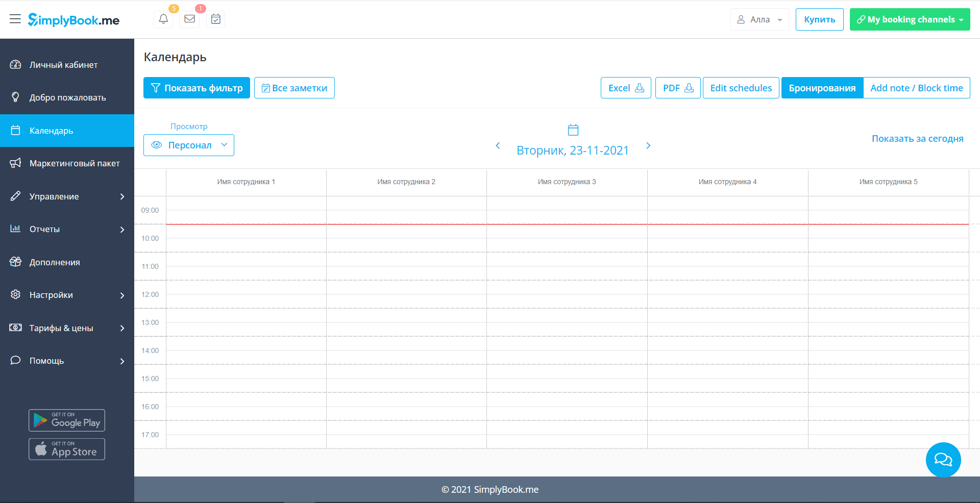The height and width of the screenshot is (503, 980).
Task: Click Edit schedules button
Action: pyautogui.click(x=741, y=88)
